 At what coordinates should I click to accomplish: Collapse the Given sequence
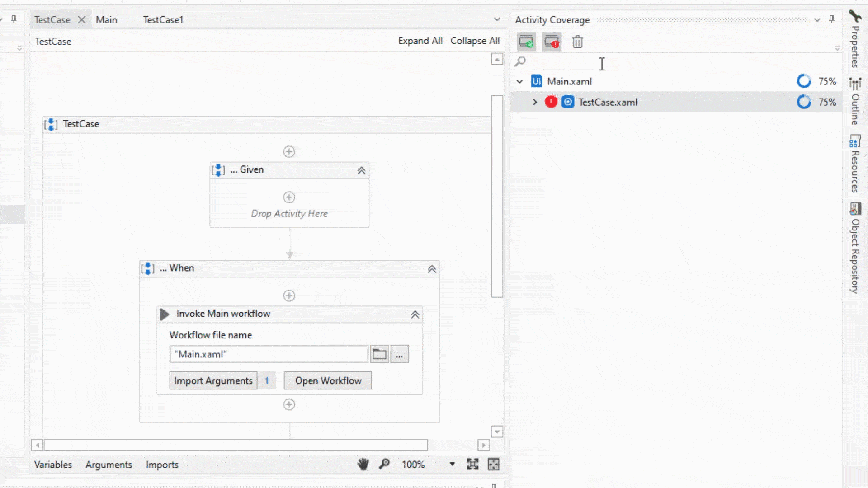[361, 170]
